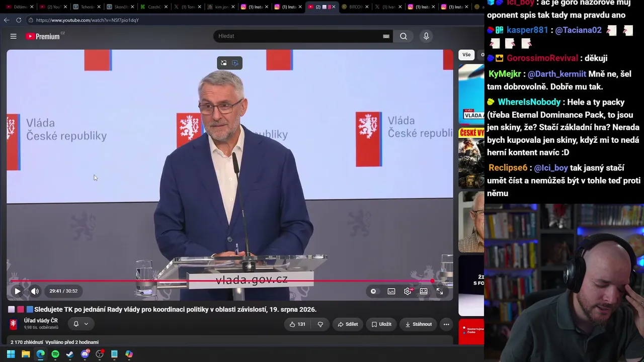Play the paused video
Screen dimensions: 644x362
point(18,291)
